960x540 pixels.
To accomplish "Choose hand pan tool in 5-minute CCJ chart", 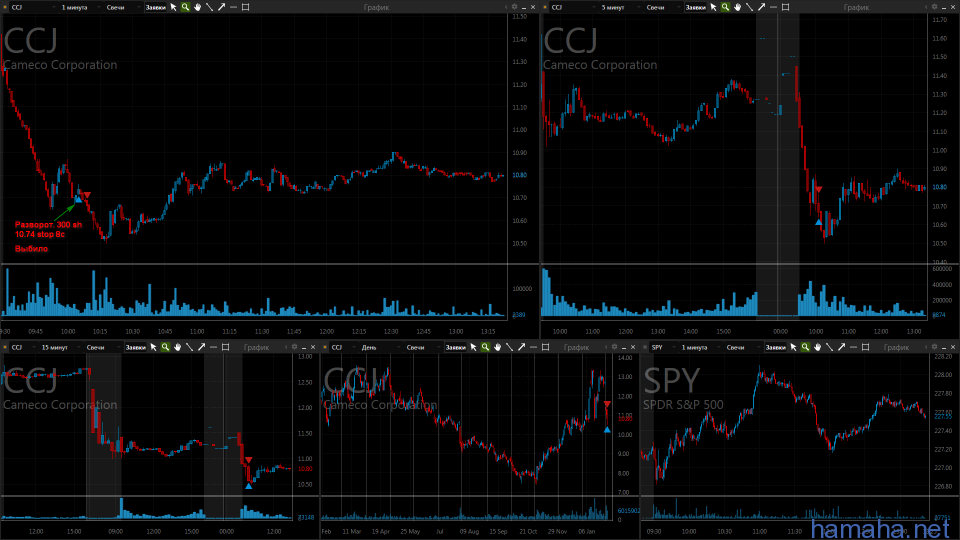I will (737, 7).
